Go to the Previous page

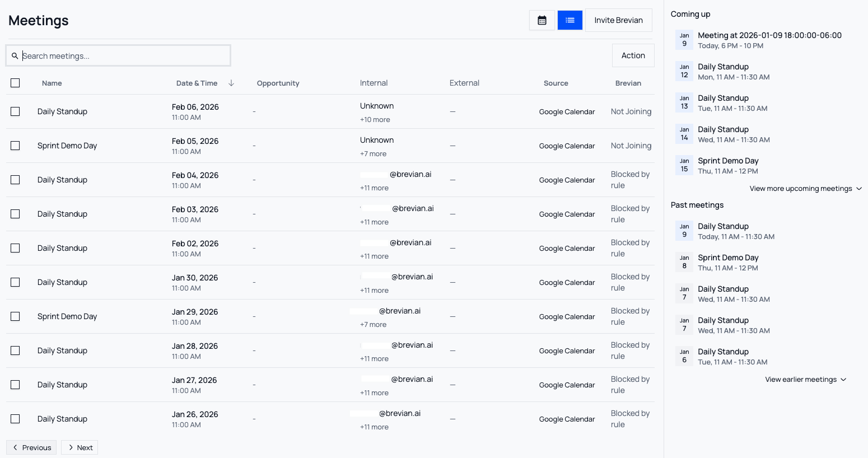coord(31,447)
